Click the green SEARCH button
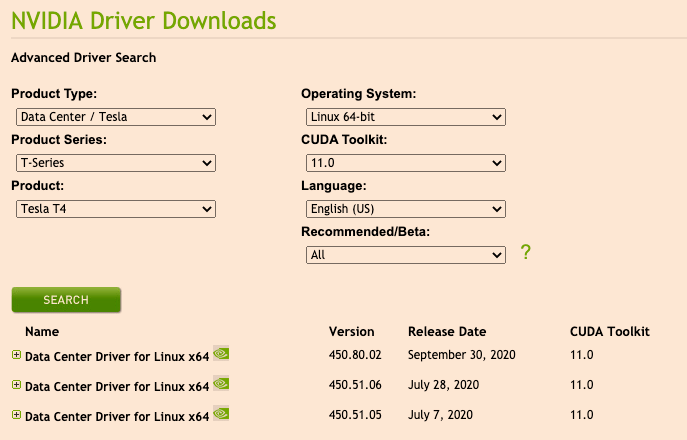This screenshot has height=440, width=687. 66,300
